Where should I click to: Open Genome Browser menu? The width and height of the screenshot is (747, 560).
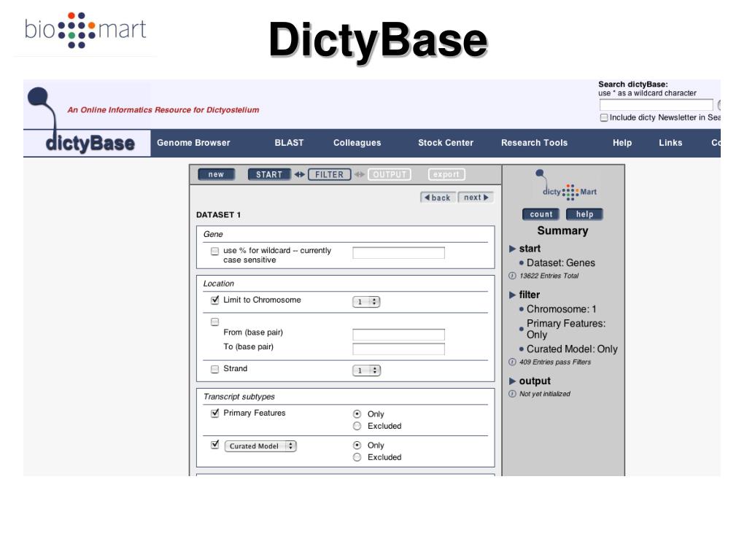(x=193, y=143)
